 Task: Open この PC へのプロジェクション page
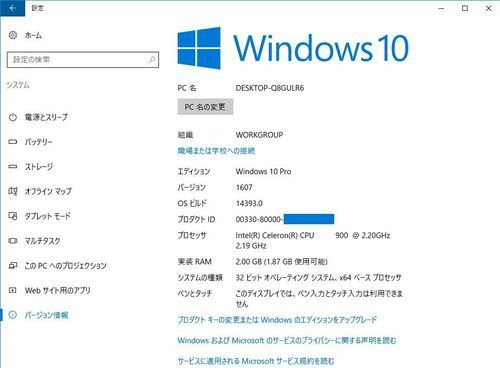coord(65,266)
